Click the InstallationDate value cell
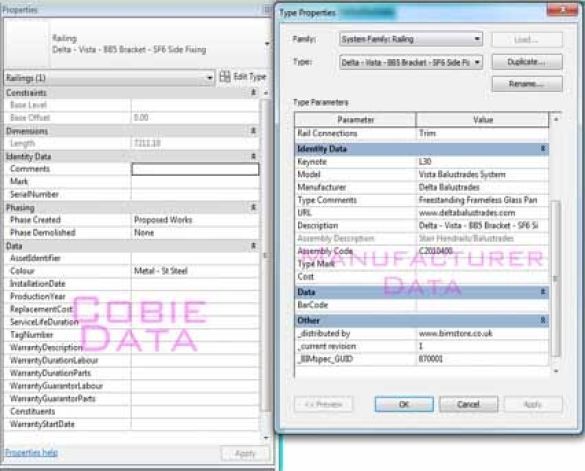This screenshot has height=471, width=585. click(195, 284)
